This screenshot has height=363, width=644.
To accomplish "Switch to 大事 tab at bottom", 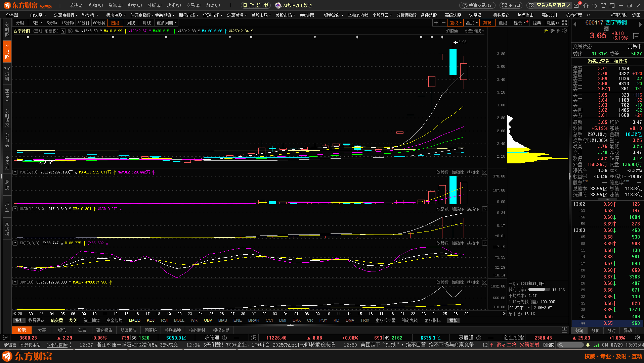I will [x=42, y=330].
